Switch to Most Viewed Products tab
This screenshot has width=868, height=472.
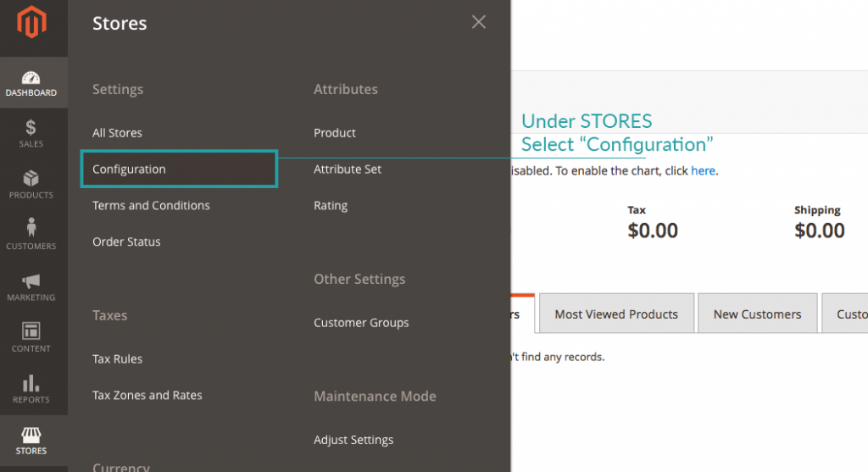(x=617, y=314)
